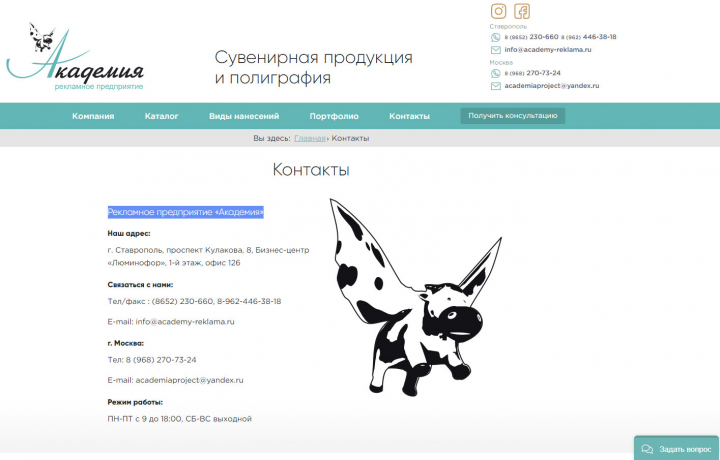
Task: Select Контакты in the navigation bar
Action: coord(410,116)
